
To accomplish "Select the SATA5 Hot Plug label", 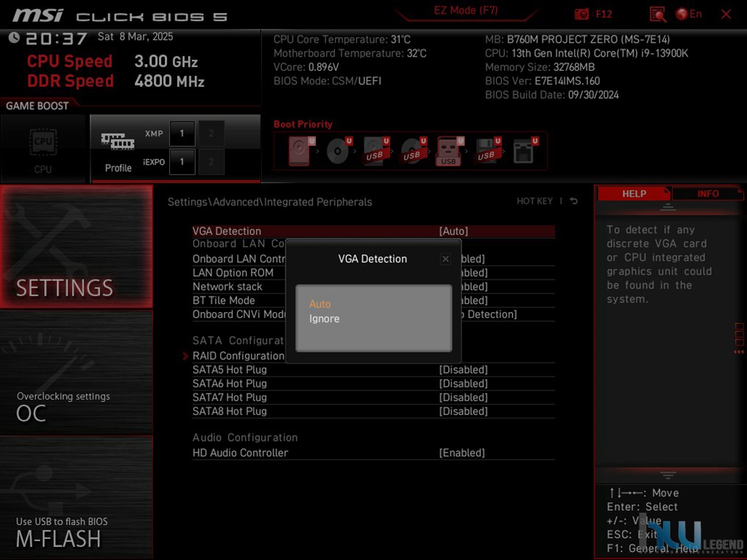I will 230,369.
